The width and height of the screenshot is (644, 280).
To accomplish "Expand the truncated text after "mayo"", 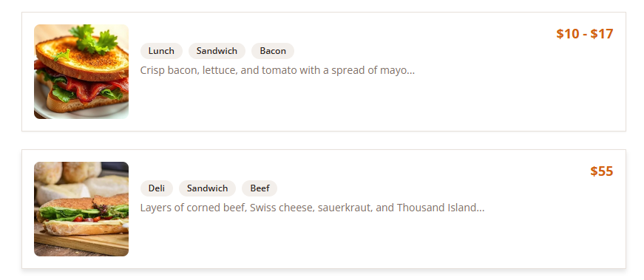I will 410,71.
